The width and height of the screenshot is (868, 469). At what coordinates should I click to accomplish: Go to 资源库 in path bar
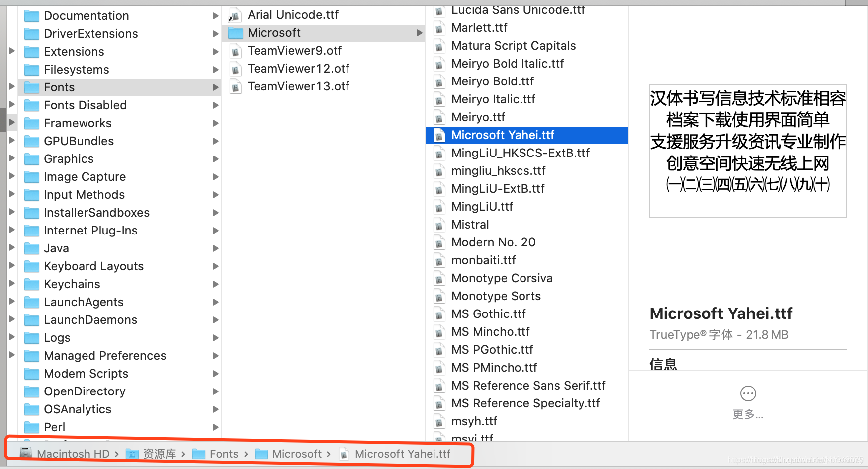160,454
